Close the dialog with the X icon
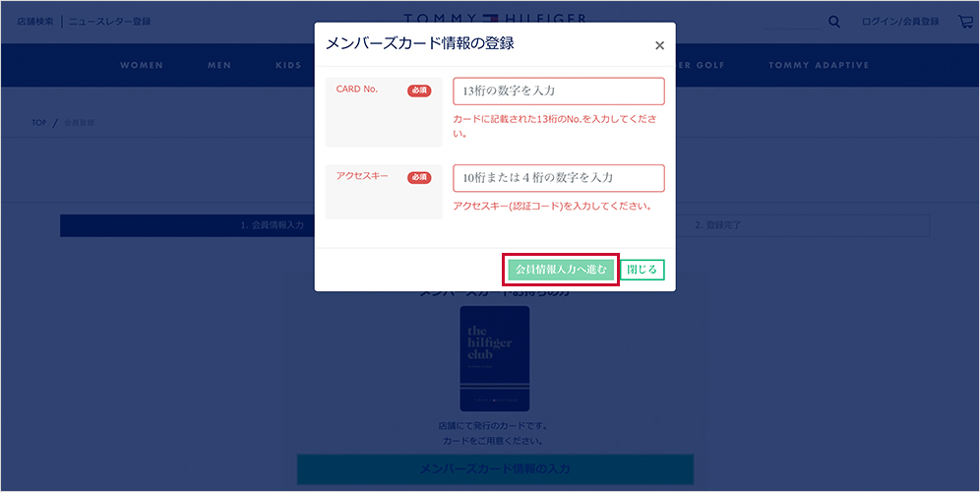The height and width of the screenshot is (492, 980). point(659,45)
